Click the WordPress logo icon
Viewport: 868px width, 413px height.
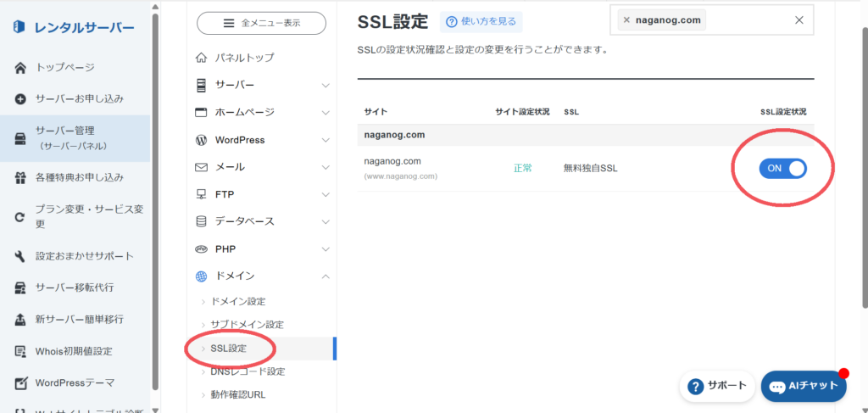point(202,140)
